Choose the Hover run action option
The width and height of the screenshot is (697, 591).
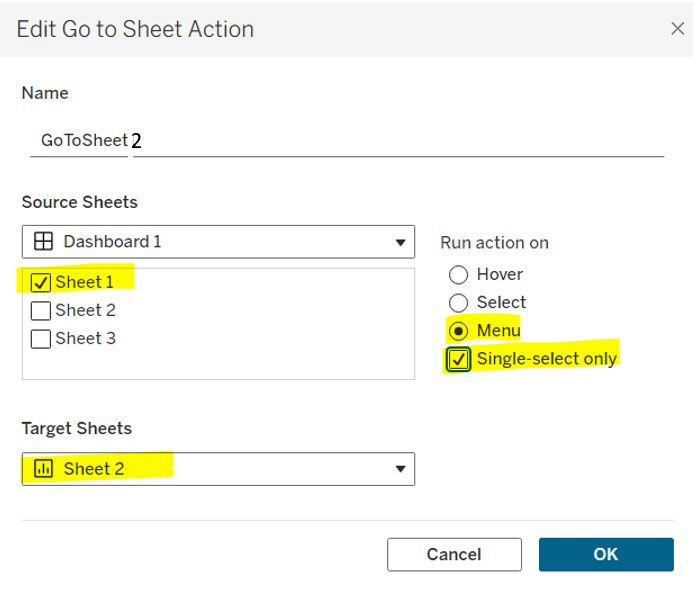[x=459, y=275]
